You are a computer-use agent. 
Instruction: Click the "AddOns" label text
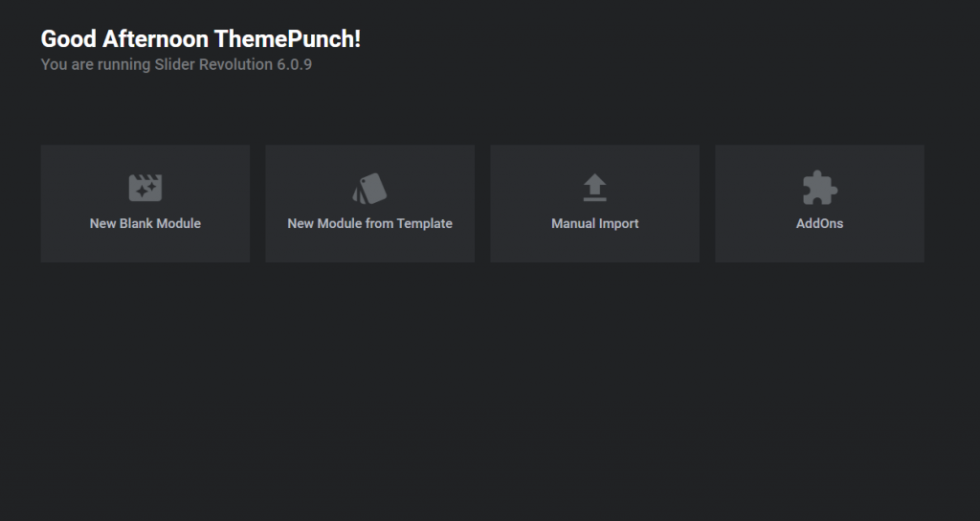click(x=819, y=223)
